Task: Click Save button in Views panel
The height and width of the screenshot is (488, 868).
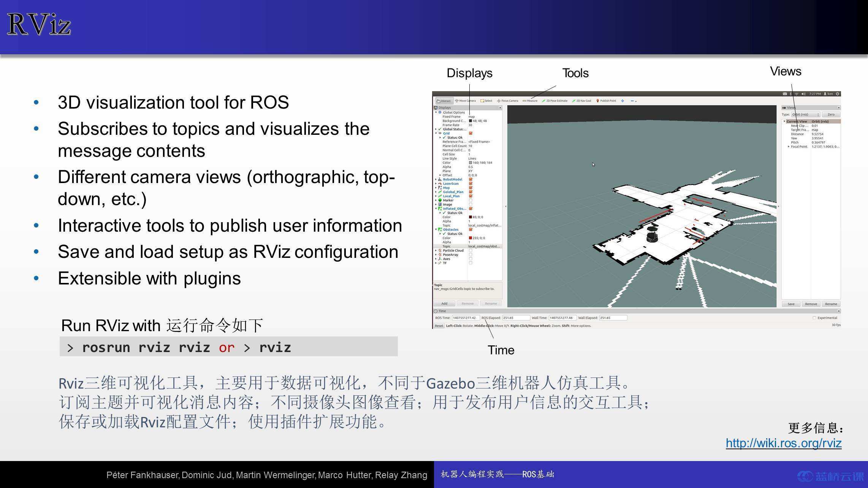Action: click(791, 304)
